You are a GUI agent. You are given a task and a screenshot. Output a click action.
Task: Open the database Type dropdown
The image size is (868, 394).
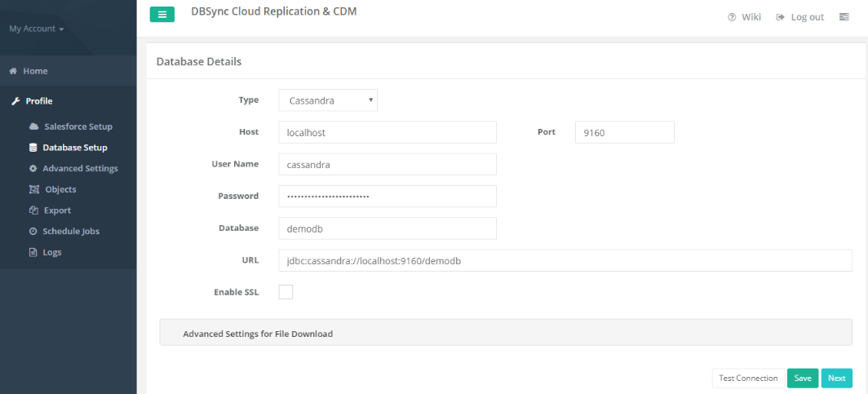pyautogui.click(x=328, y=100)
